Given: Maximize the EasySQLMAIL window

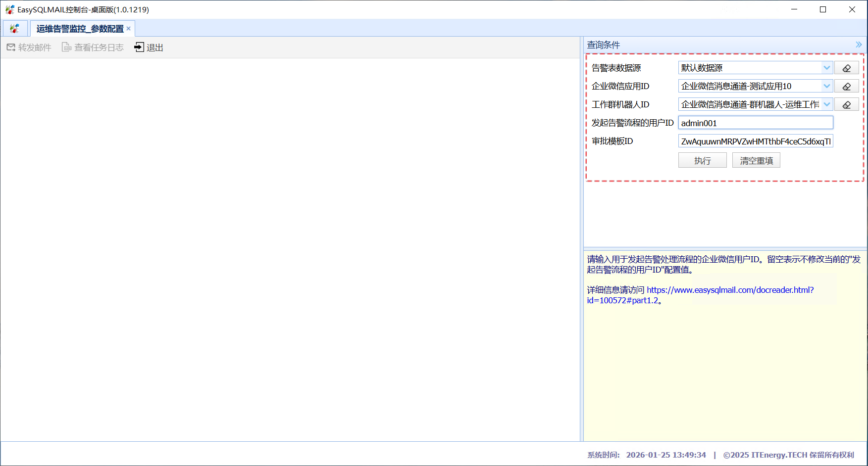Looking at the screenshot, I should click(x=823, y=9).
